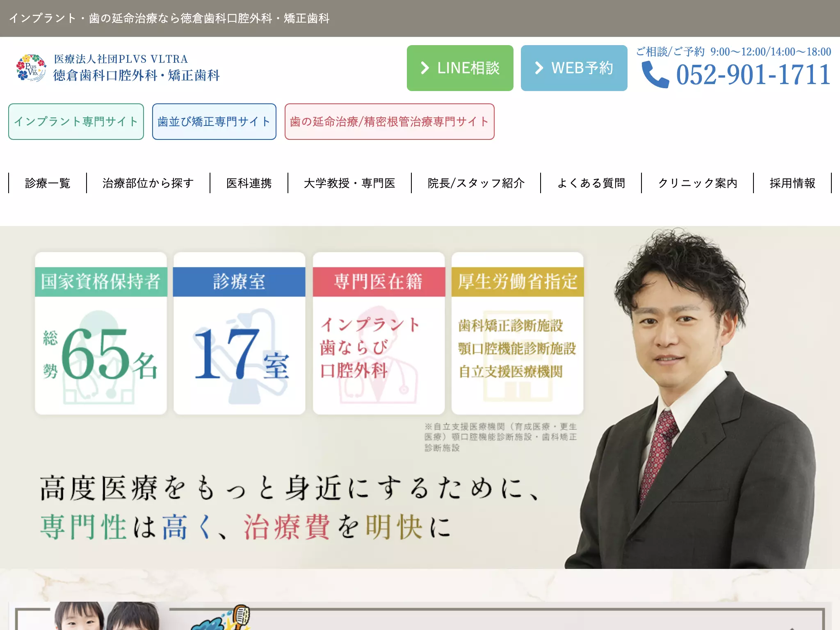Click the clinic flower logo icon
Screen dimensions: 840x630
click(x=31, y=68)
